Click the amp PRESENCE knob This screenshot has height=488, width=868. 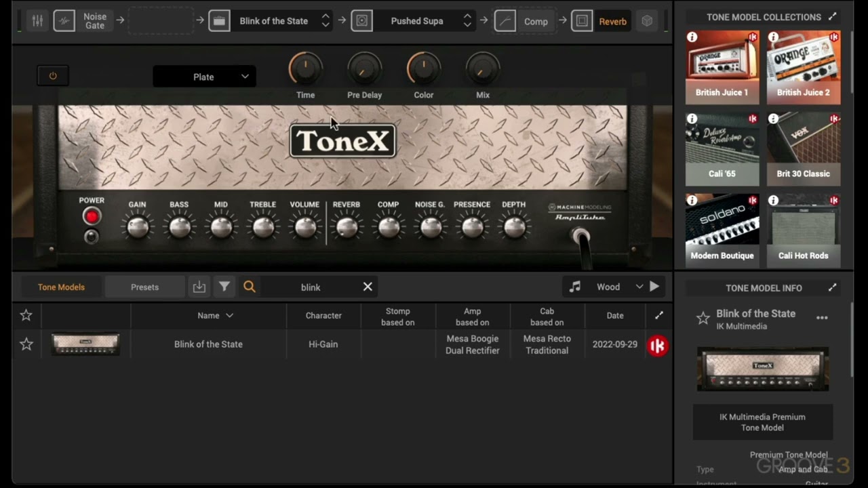pos(472,227)
